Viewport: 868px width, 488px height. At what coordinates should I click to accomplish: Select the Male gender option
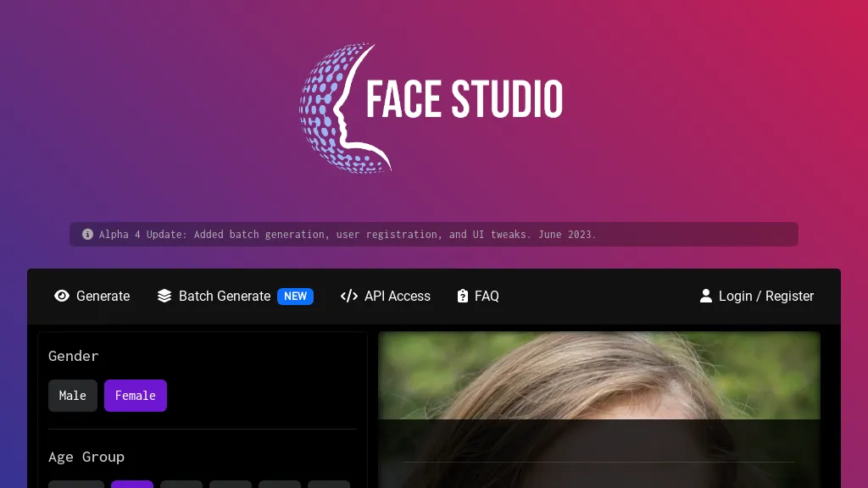click(x=72, y=395)
